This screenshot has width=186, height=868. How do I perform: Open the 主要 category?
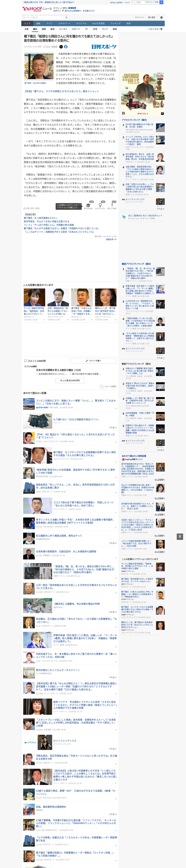click(x=26, y=29)
